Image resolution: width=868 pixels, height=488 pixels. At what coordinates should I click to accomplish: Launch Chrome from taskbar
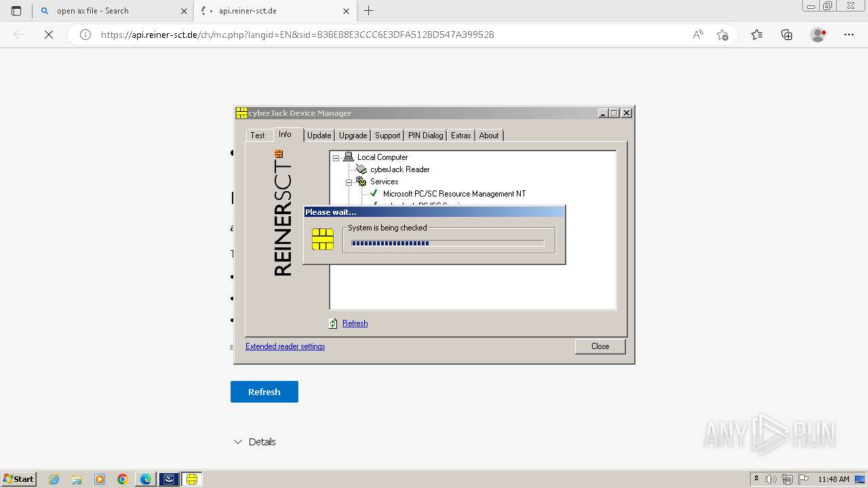[123, 479]
